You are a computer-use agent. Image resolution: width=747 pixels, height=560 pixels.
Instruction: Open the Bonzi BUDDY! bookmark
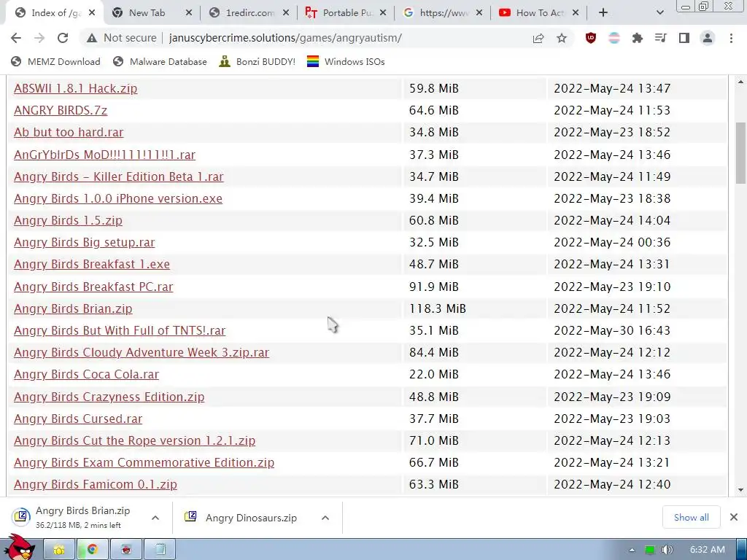click(x=258, y=61)
